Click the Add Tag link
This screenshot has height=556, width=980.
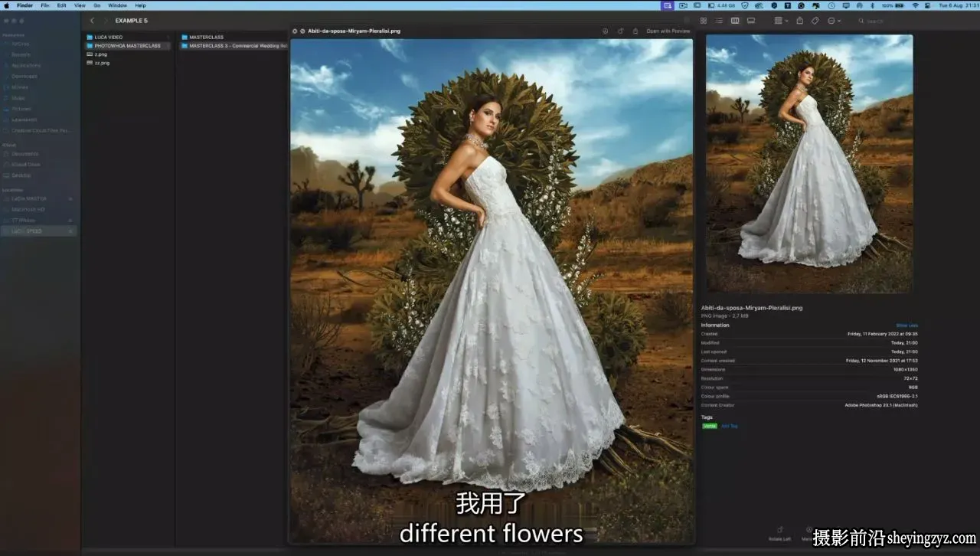(x=730, y=426)
